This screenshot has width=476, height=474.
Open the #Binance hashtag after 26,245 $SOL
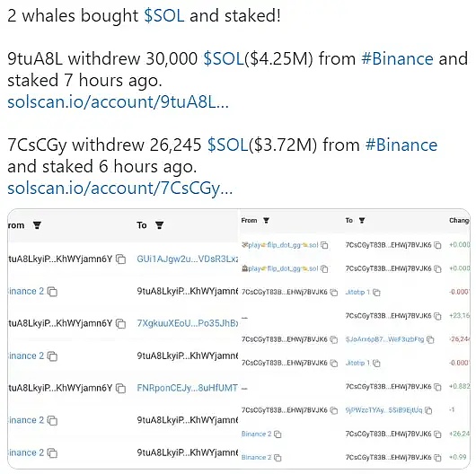pos(401,145)
